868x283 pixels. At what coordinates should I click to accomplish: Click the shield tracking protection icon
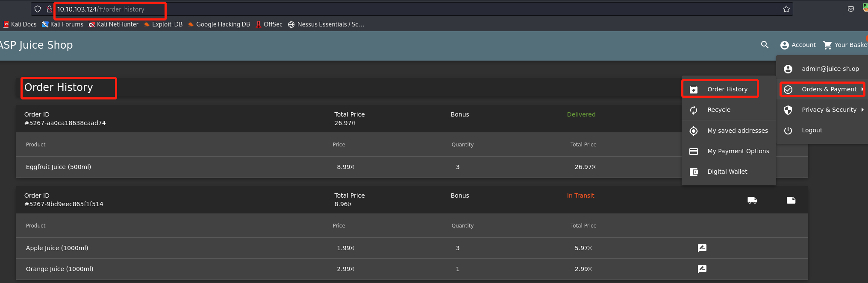click(x=38, y=9)
